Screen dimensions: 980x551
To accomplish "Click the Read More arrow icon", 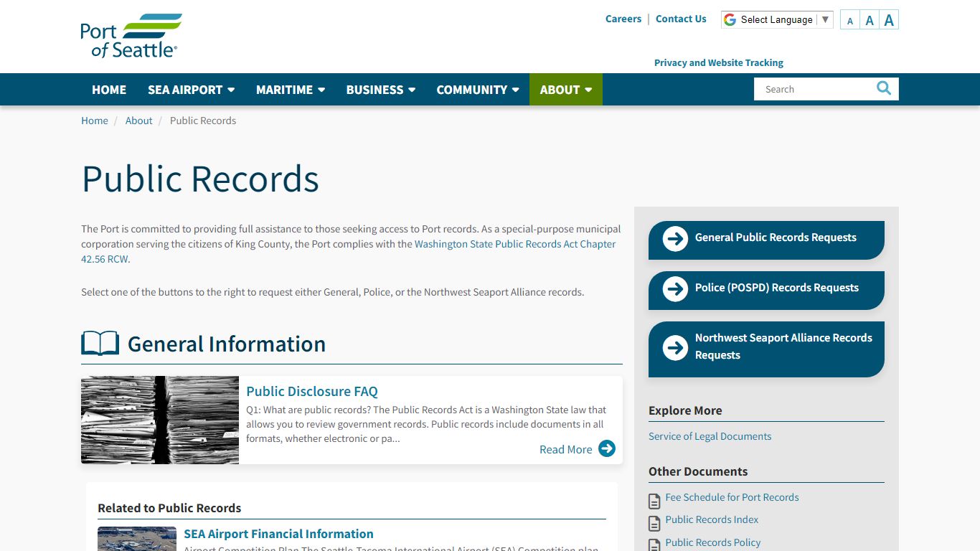I will point(607,449).
